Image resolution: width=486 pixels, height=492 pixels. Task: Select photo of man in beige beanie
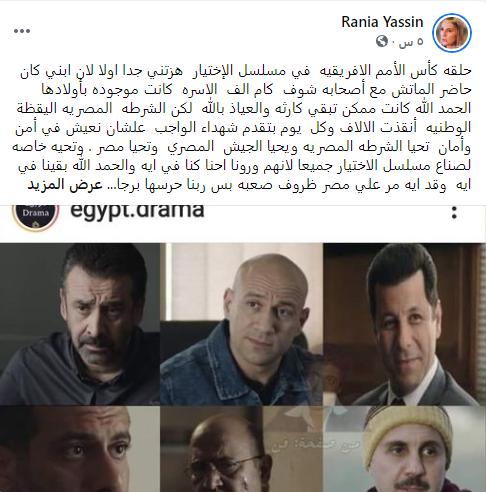coord(404,449)
